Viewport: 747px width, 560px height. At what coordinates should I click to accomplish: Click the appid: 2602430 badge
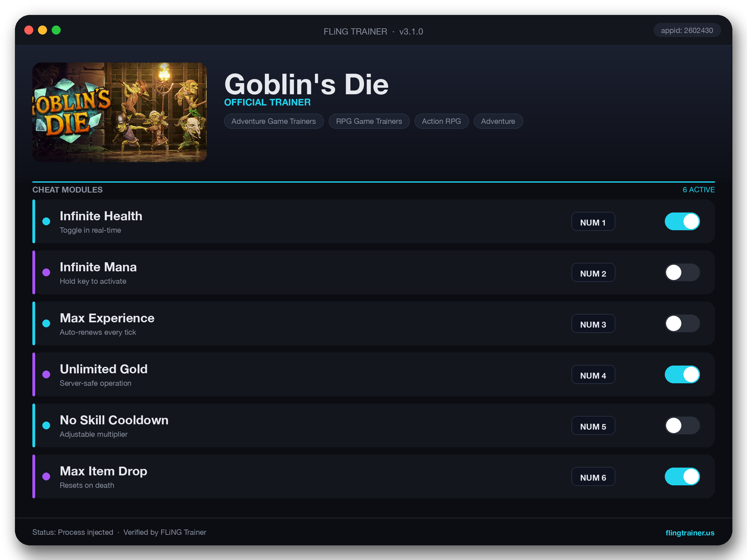(x=687, y=30)
